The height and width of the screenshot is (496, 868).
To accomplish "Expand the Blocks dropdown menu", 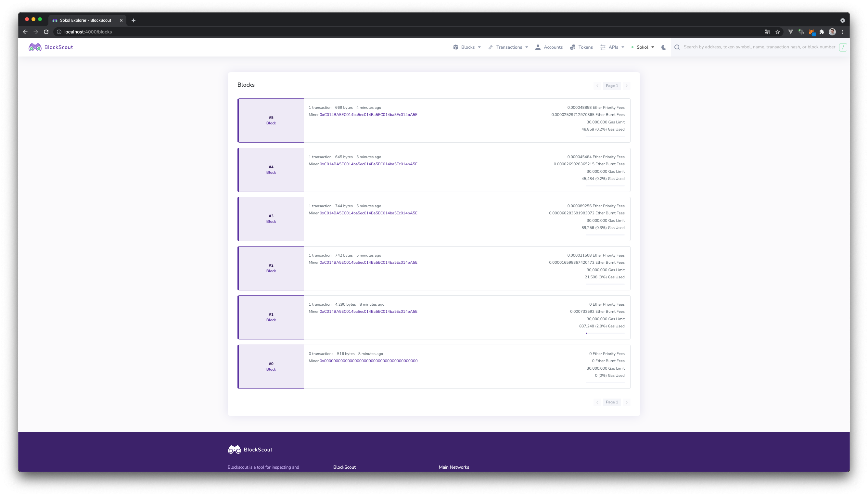I will [467, 47].
